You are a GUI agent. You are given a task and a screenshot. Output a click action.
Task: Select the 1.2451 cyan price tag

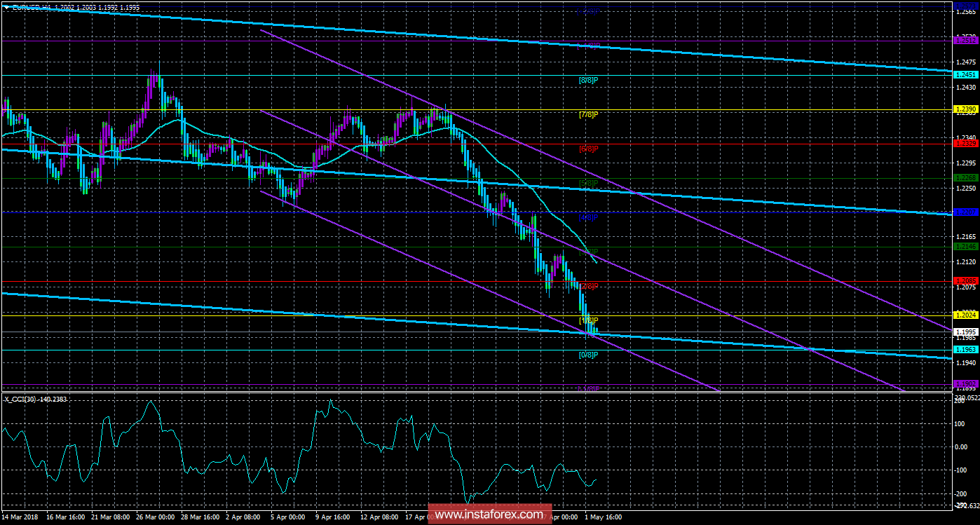[967, 75]
